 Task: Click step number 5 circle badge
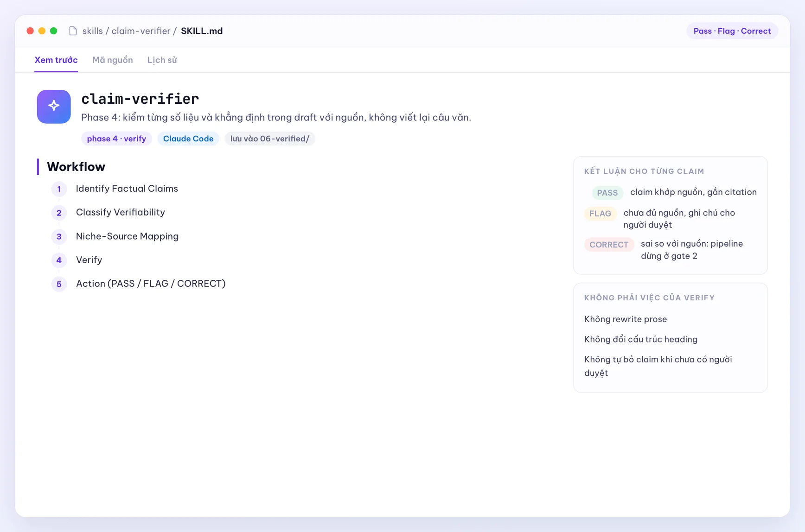(59, 284)
